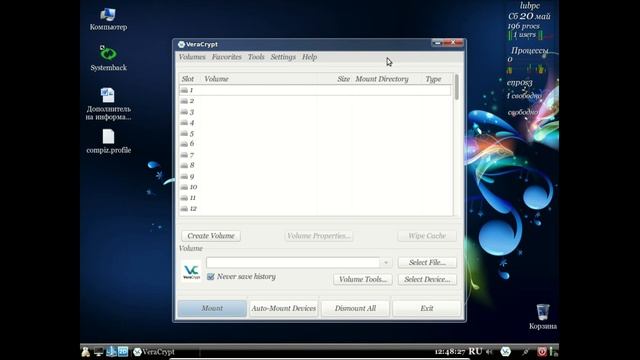The image size is (640, 360).
Task: Click the Select Device button
Action: (x=427, y=280)
